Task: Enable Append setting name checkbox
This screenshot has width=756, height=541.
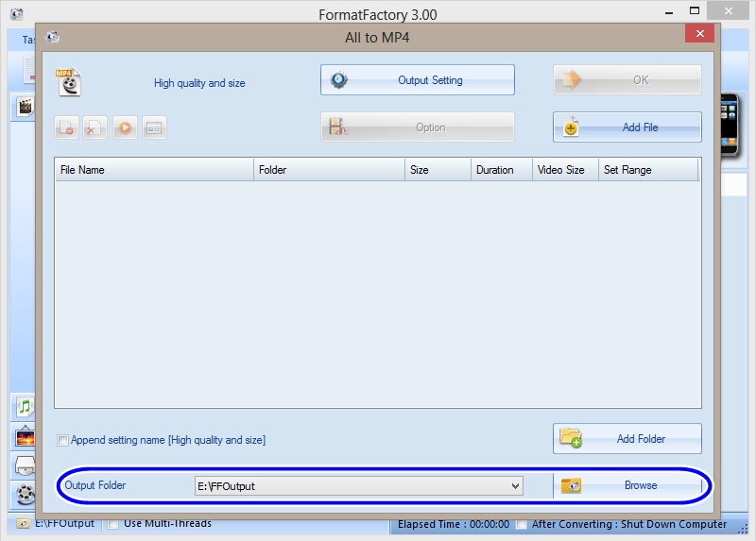Action: [62, 440]
